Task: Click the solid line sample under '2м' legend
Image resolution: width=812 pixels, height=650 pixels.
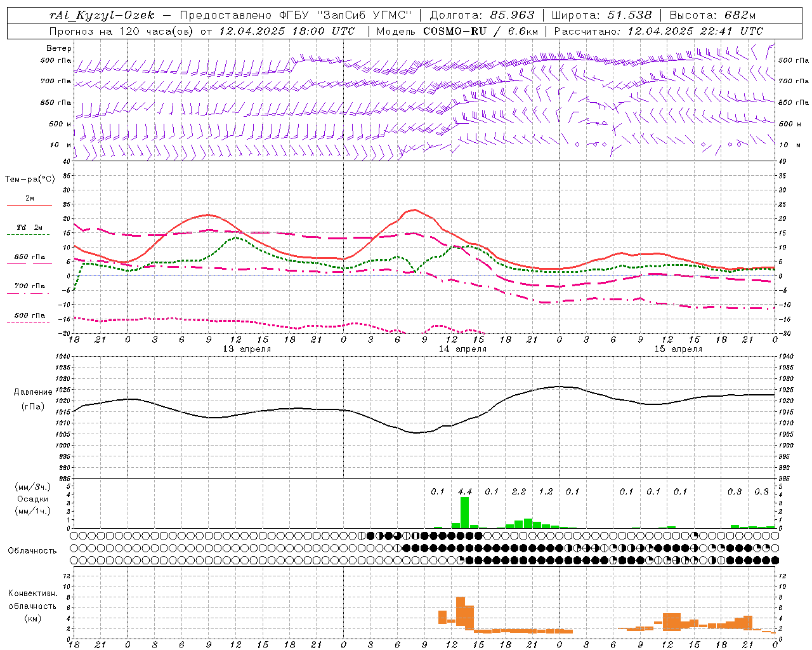Action: tap(29, 206)
